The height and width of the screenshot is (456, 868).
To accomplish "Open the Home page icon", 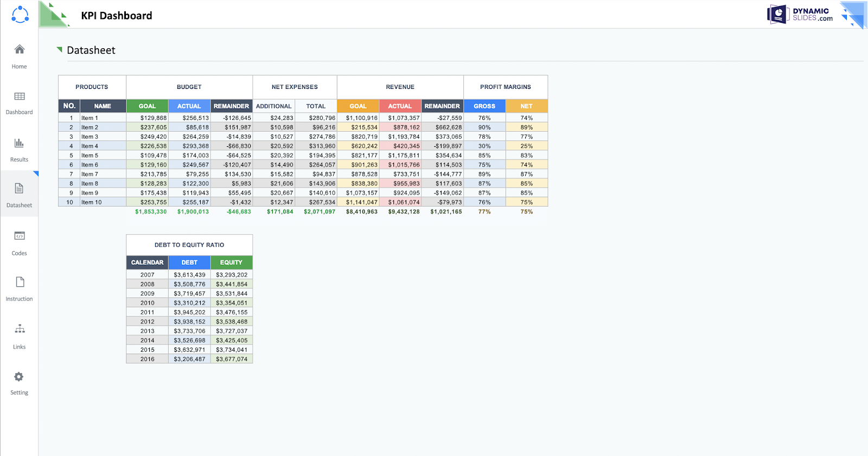I will point(20,49).
